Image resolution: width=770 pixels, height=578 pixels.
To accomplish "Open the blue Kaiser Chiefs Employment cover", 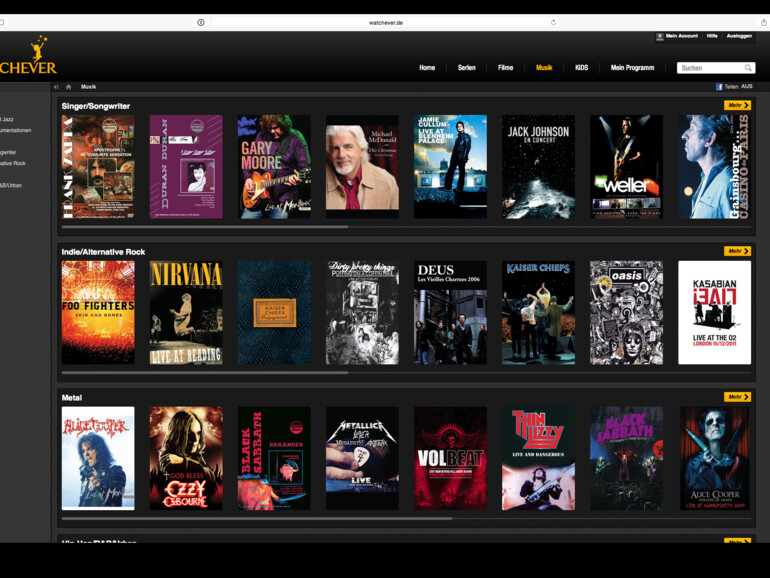I will pos(274,313).
